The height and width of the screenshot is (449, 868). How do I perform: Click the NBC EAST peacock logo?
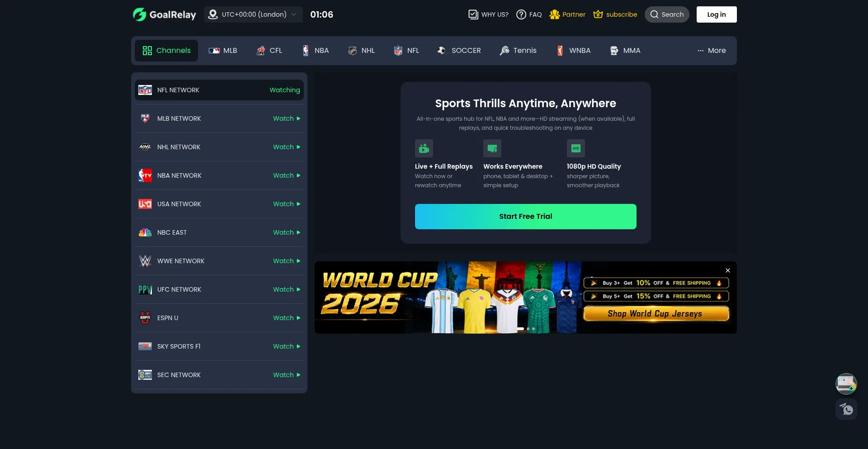(145, 232)
